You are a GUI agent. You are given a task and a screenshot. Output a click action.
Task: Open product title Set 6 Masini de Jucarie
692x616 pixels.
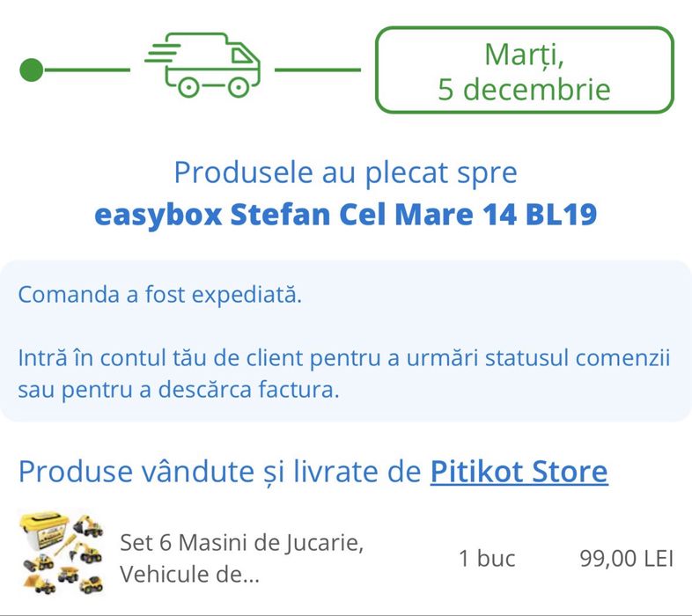tap(242, 542)
